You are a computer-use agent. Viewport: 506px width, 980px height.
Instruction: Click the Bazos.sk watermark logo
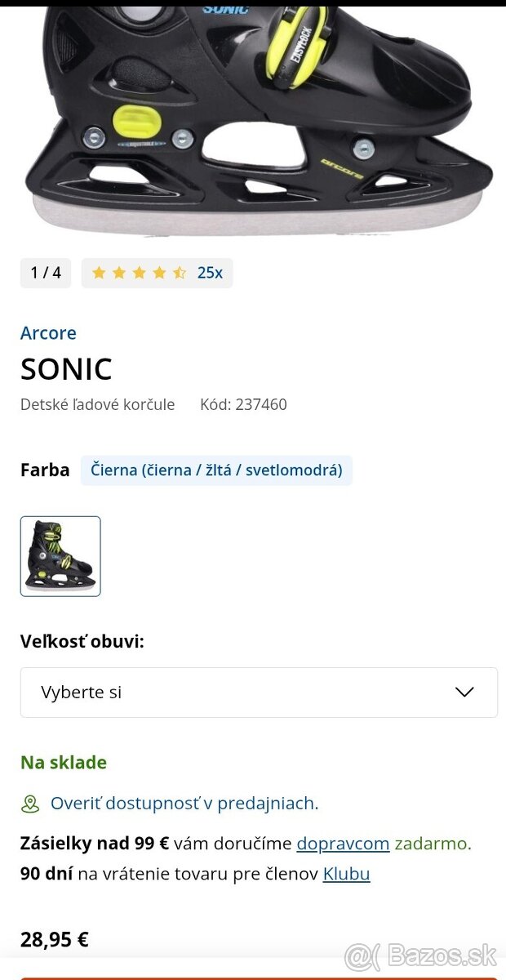421,955
